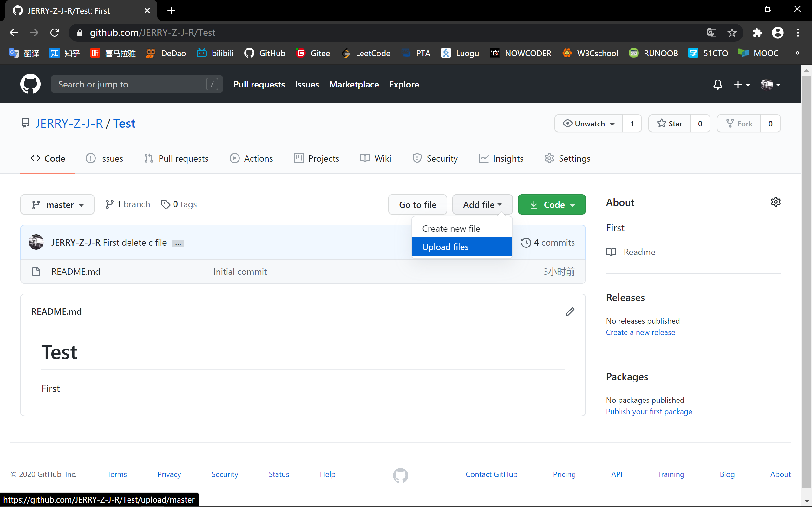Screen dimensions: 812x507
Task: Switch to the Insights tab
Action: (501, 158)
